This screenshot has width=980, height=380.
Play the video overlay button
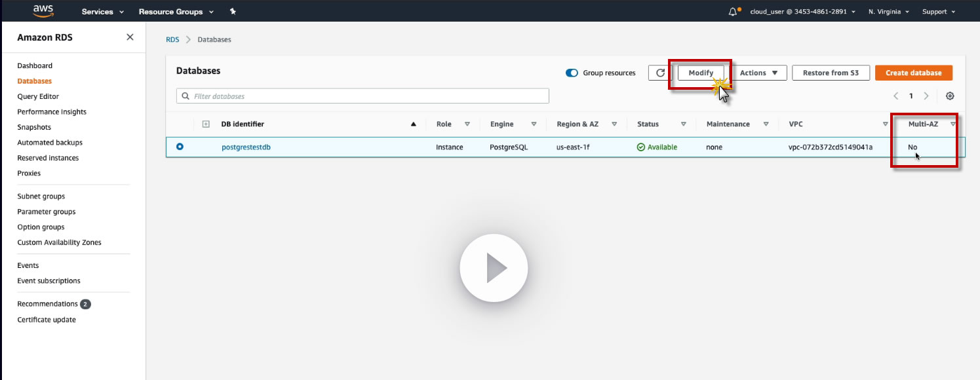point(494,268)
